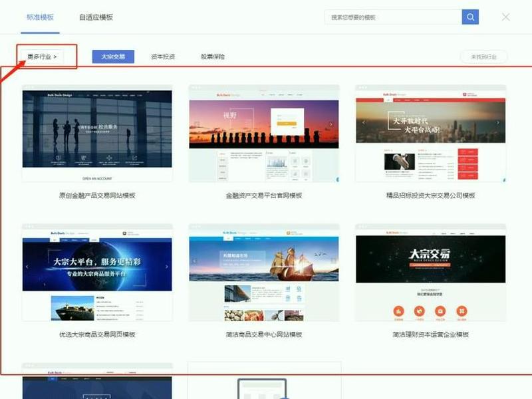Screen dimensions: 532x399
Task: Select the 股票保险 category
Action: [213, 57]
